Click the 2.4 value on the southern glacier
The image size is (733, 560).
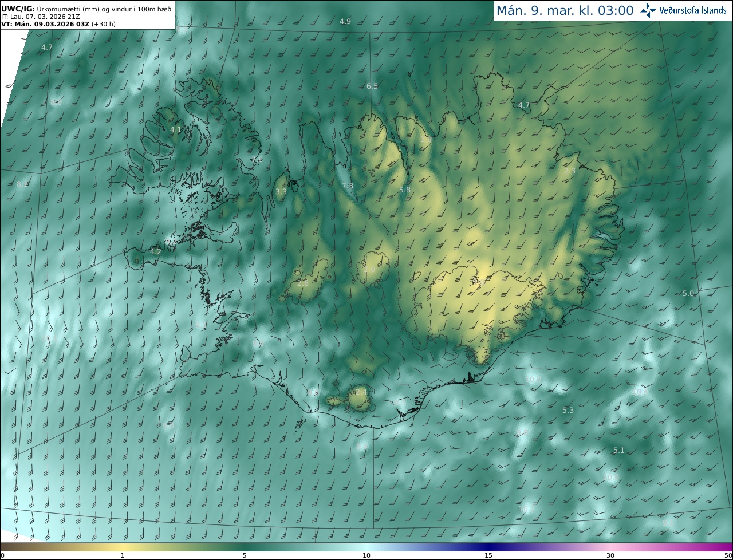[361, 392]
